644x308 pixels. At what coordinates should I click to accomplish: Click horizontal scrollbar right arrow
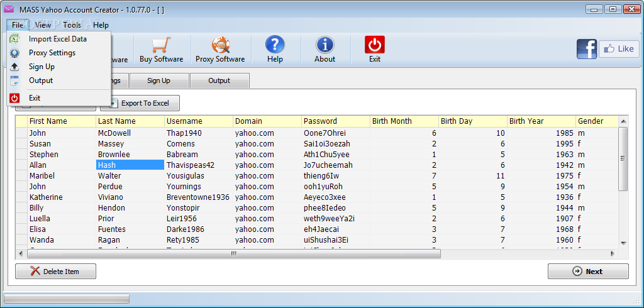[613, 254]
